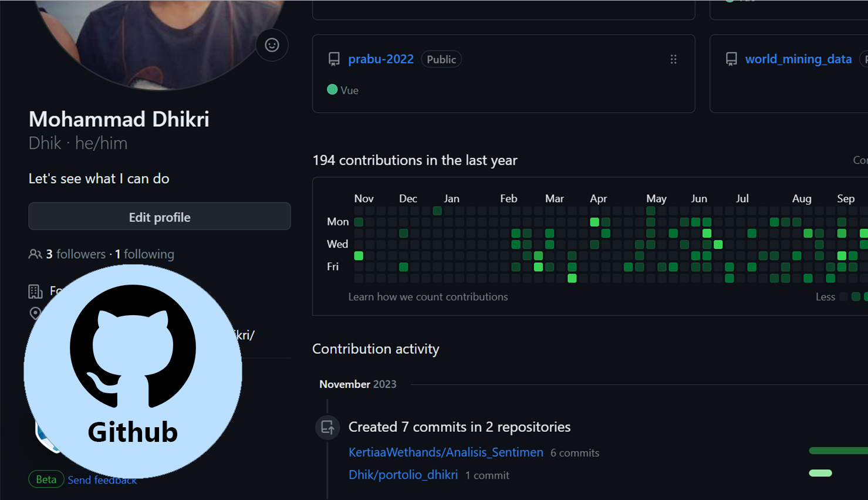
Task: Click the drag handle on the prabu-2022 pin
Action: (673, 59)
